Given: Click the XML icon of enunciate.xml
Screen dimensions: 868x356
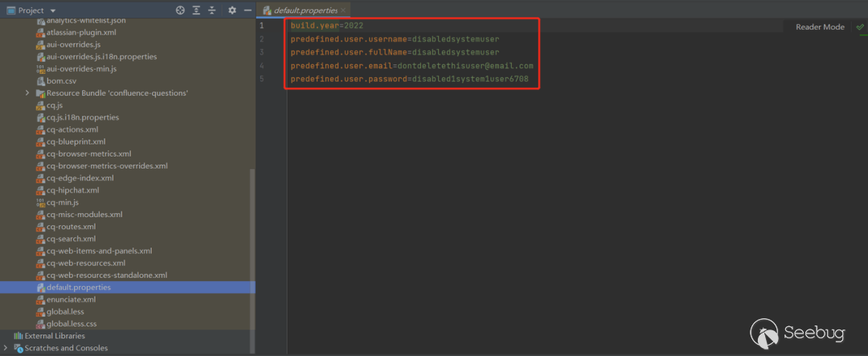Looking at the screenshot, I should click(40, 300).
